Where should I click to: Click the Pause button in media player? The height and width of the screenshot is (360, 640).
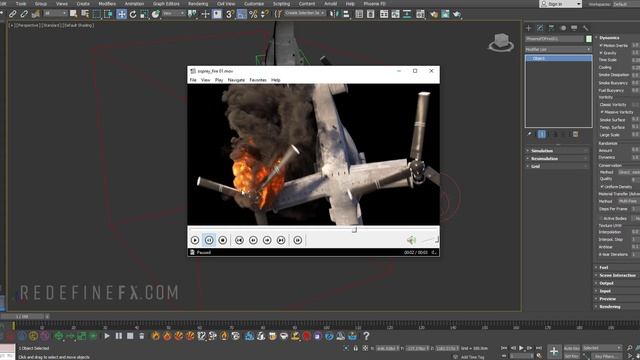[x=209, y=240]
